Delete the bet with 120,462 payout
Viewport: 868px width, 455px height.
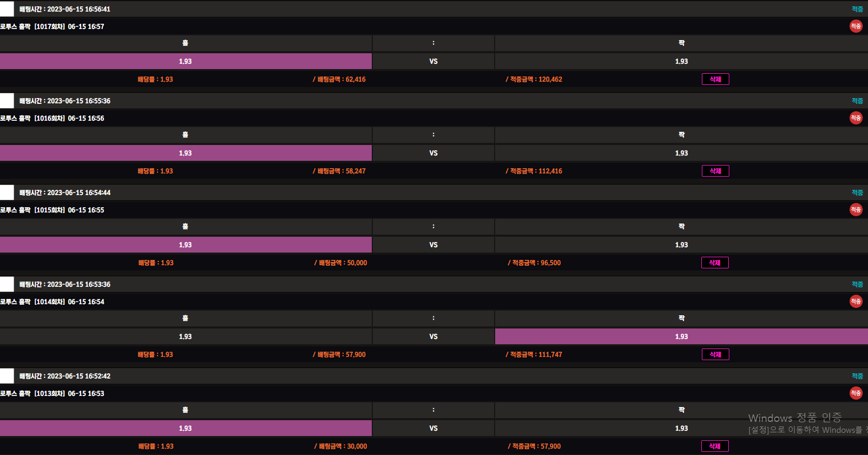pyautogui.click(x=715, y=79)
